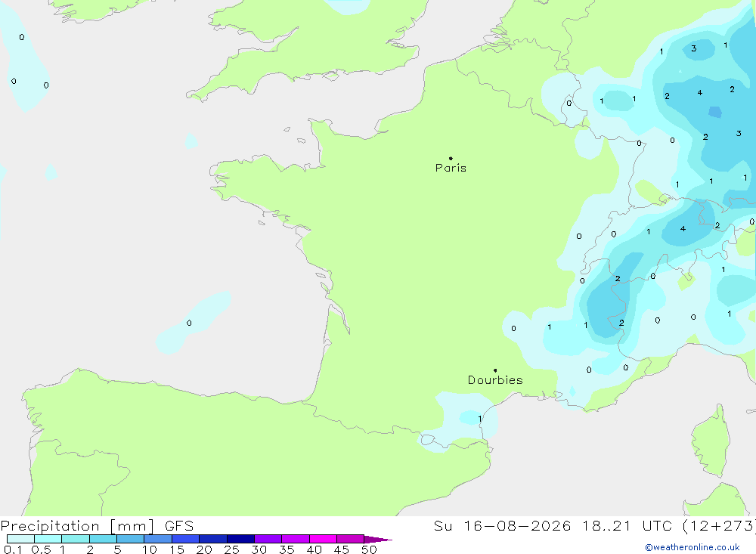Click the (12+273) forecast offset text
Viewport: 756px width, 554px height.
(x=720, y=525)
